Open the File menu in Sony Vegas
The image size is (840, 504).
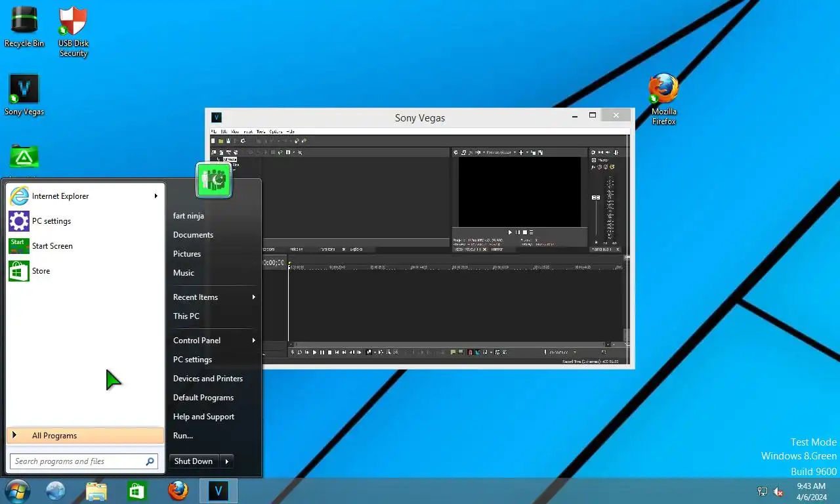tap(214, 131)
